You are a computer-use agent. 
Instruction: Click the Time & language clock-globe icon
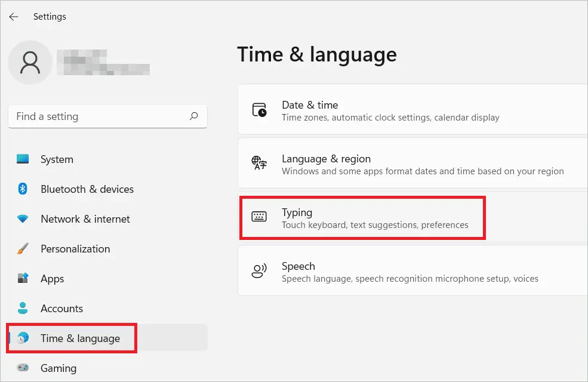pos(23,338)
